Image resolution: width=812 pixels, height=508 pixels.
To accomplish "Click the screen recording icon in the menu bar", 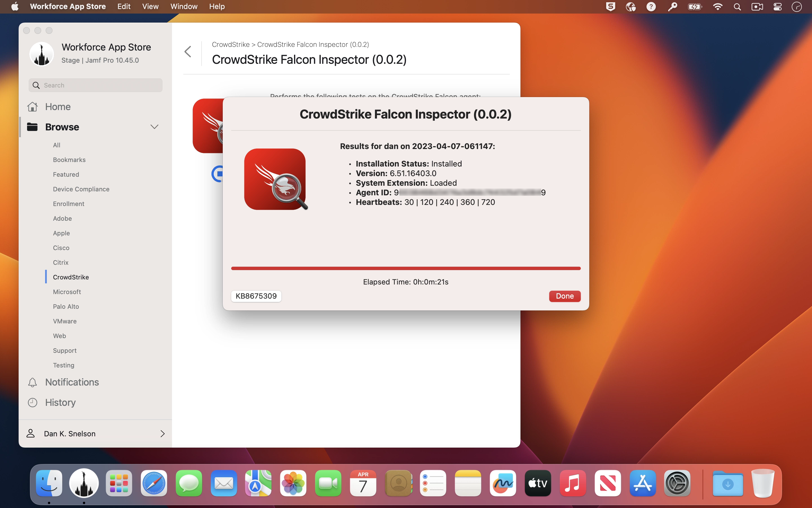I will tap(757, 7).
